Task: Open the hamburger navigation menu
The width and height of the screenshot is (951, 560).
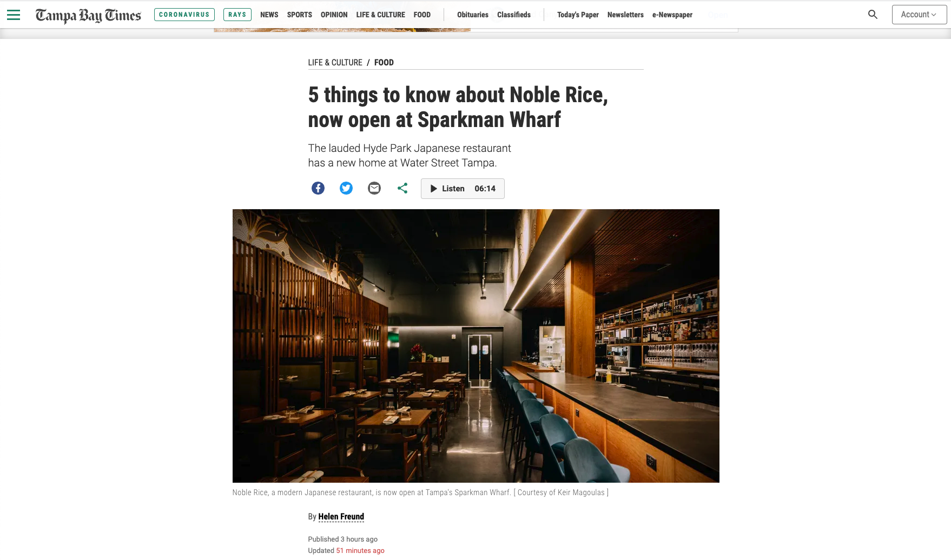Action: tap(14, 15)
